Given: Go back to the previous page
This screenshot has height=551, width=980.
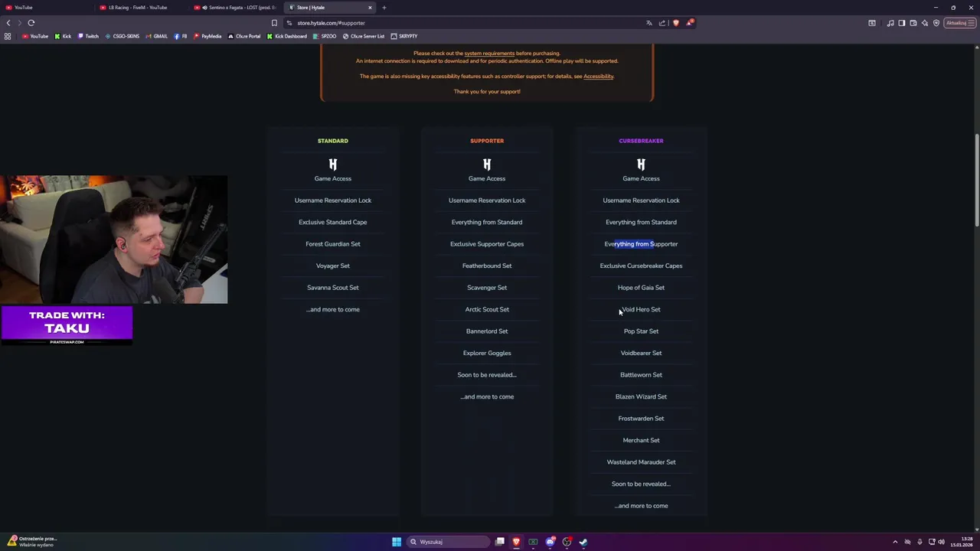Looking at the screenshot, I should tap(8, 23).
